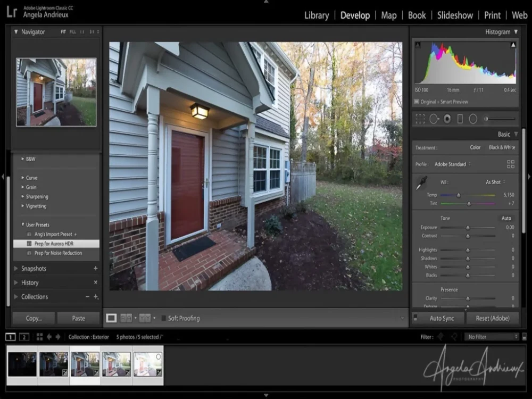
Task: Open the Print module
Action: [492, 15]
